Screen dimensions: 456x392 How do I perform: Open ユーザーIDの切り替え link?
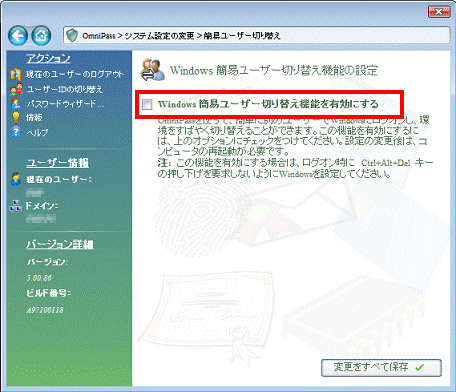(65, 89)
